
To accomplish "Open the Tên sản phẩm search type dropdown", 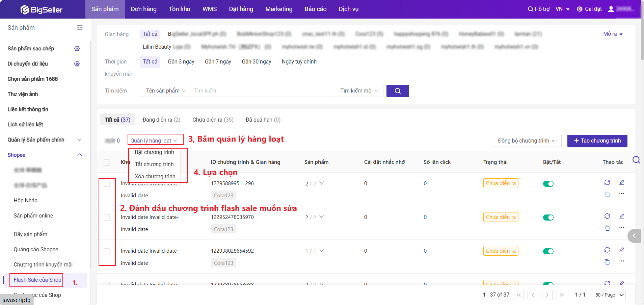I will pyautogui.click(x=165, y=91).
